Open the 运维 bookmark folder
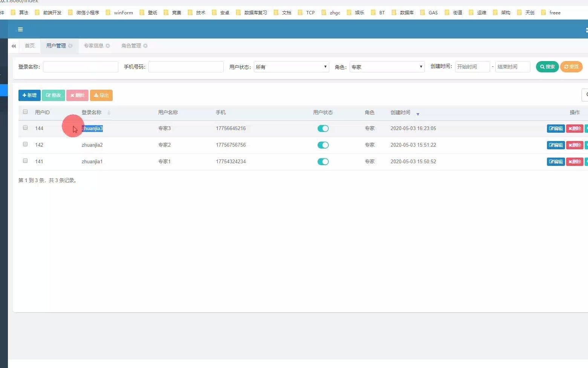Viewport: 588px width, 368px height. [478, 12]
